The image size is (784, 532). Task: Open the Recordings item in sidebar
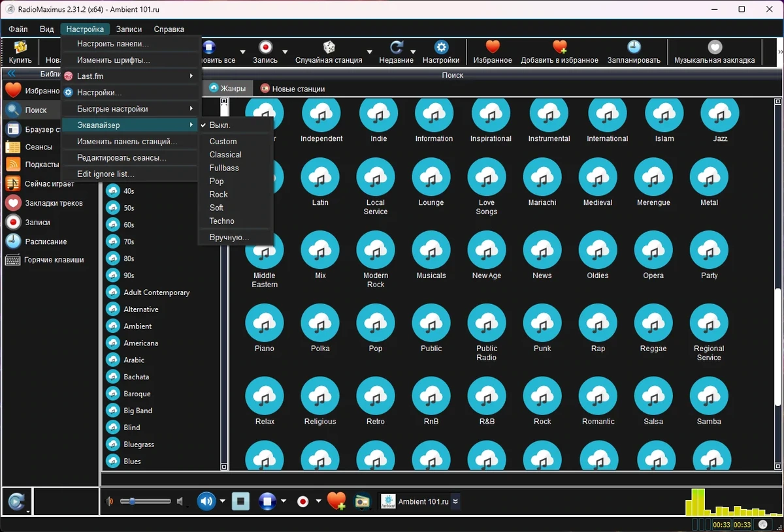coord(37,222)
